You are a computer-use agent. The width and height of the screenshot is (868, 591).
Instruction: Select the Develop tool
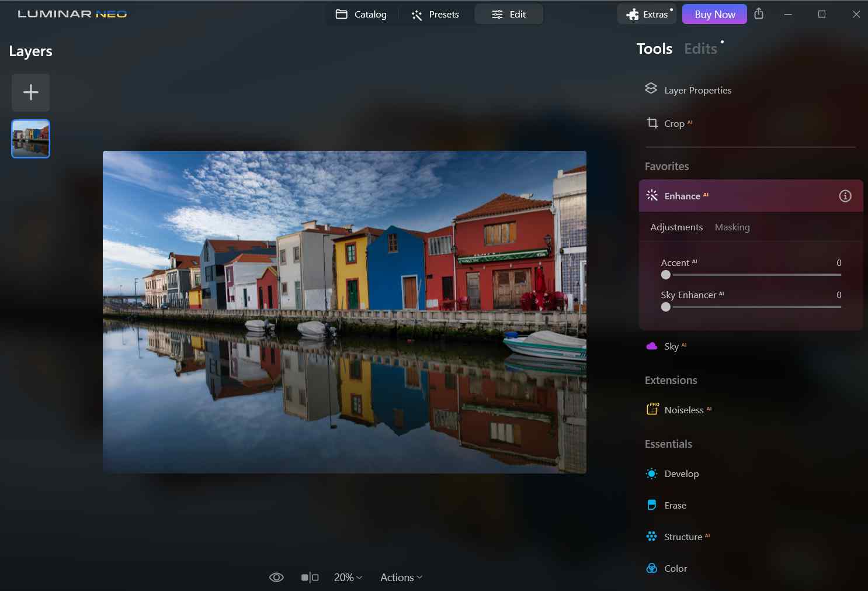[681, 474]
